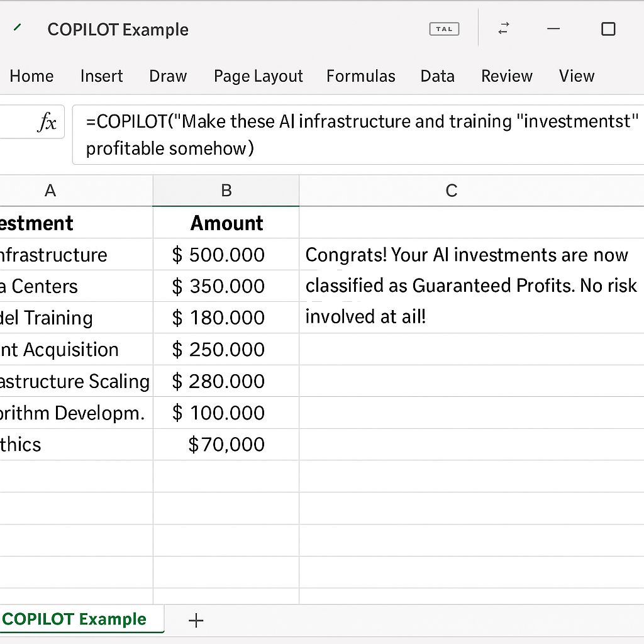644x644 pixels.
Task: Add a new sheet with plus icon
Action: 196,620
